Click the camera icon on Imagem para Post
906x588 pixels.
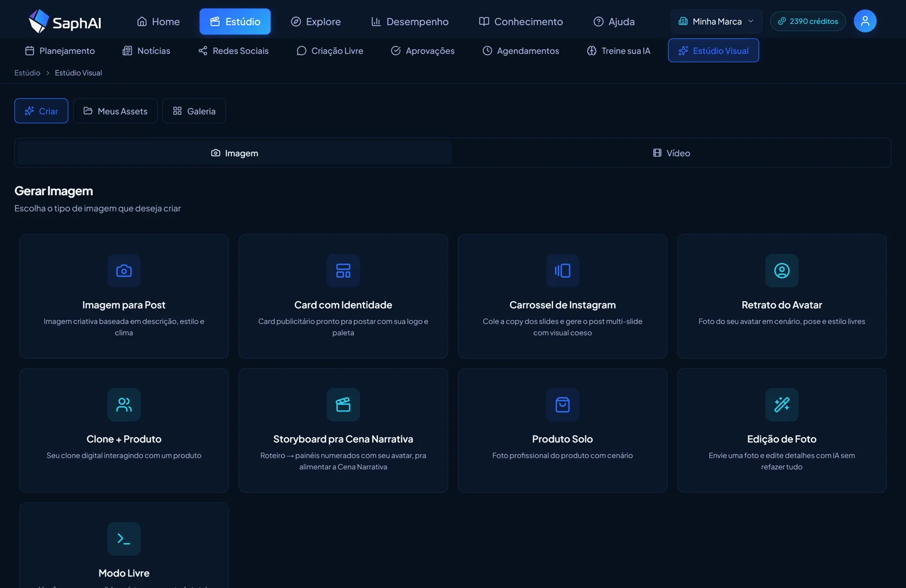[124, 271]
